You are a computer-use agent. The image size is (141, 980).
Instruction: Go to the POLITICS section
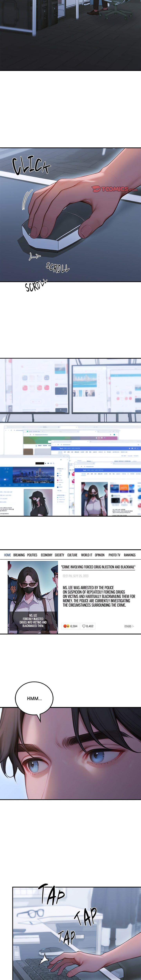coord(32,555)
